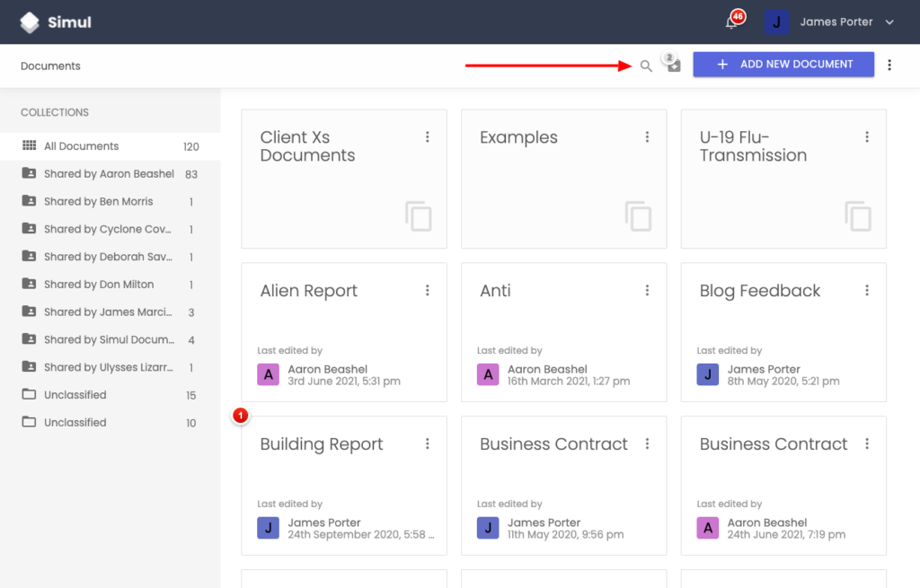Click the grid icon next to All Documents
Viewport: 920px width, 588px height.
point(30,145)
